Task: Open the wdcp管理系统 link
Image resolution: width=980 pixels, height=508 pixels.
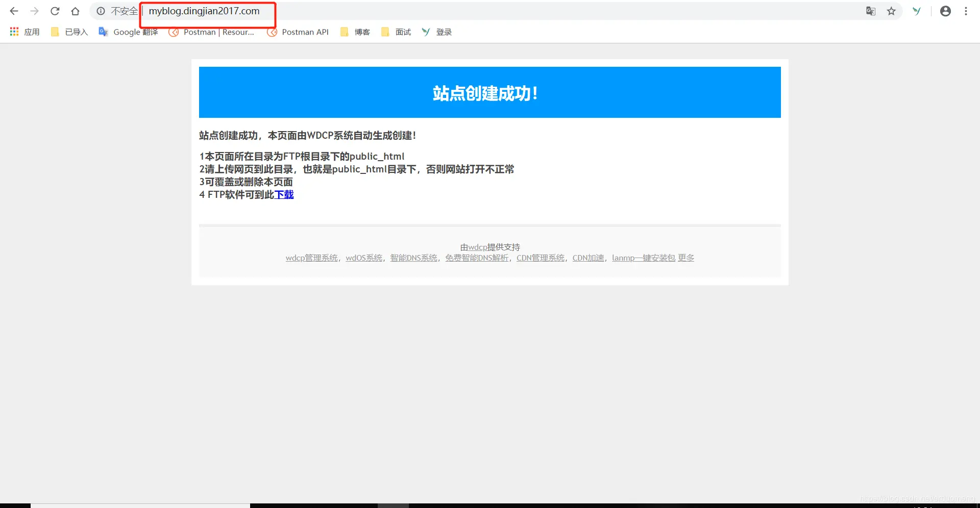Action: click(x=311, y=258)
